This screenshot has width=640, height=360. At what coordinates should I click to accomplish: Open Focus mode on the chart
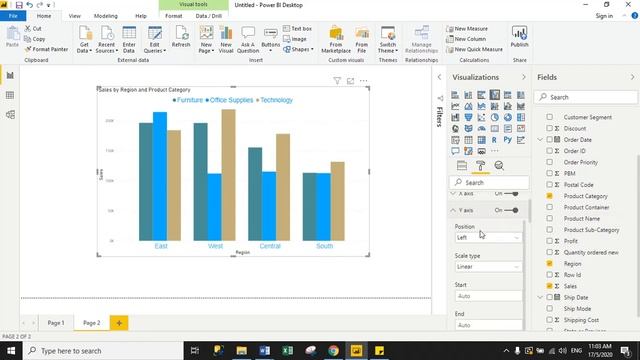[350, 81]
